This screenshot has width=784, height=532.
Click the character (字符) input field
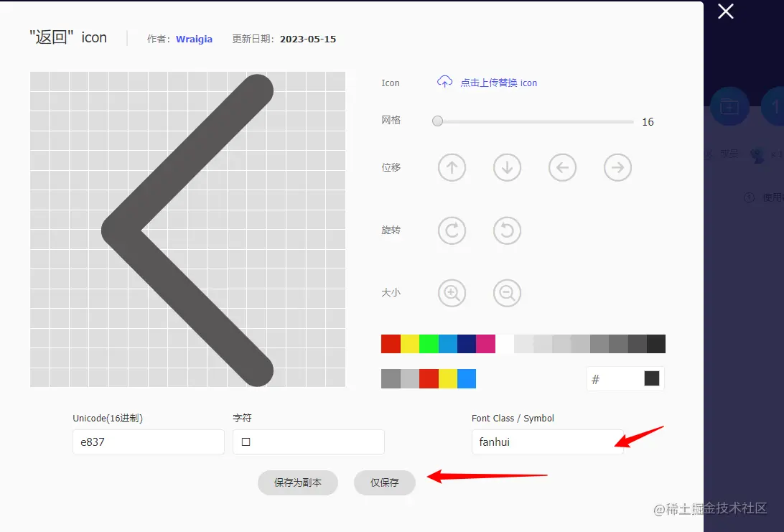coord(309,442)
